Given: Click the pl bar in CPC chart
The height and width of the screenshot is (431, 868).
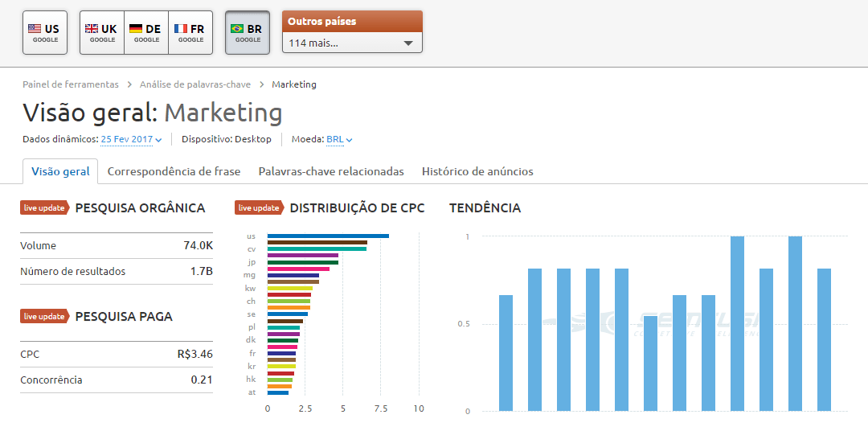Looking at the screenshot, I should click(284, 327).
